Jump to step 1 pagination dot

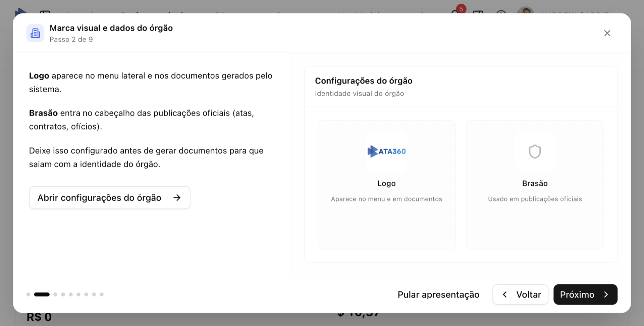click(28, 294)
